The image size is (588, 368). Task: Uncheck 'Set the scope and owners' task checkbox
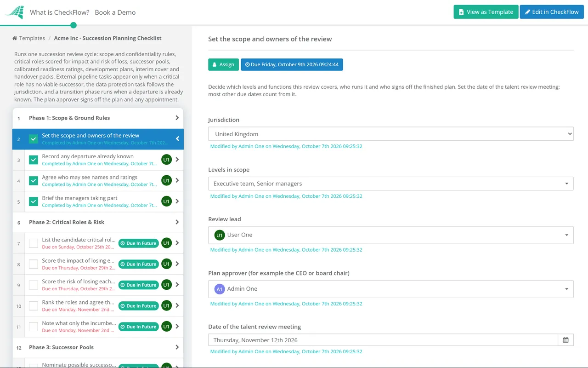coord(34,139)
